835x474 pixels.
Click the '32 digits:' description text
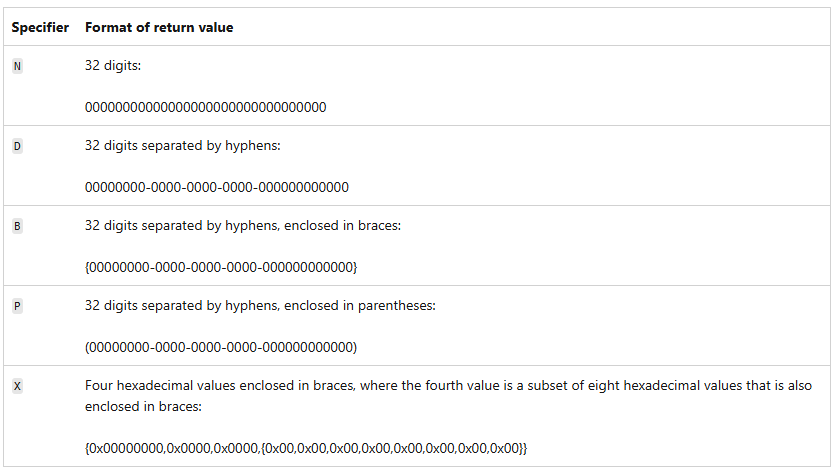pos(114,66)
